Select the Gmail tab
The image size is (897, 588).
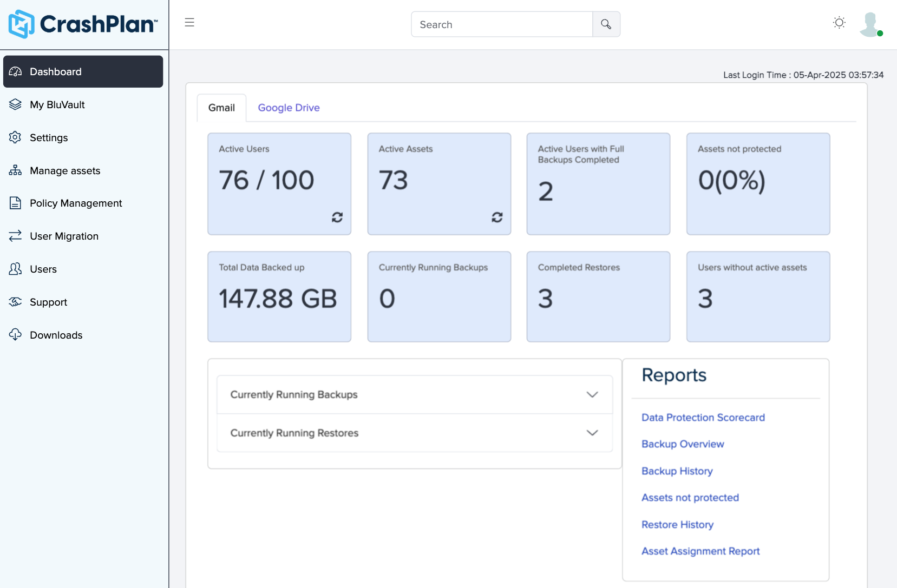221,107
